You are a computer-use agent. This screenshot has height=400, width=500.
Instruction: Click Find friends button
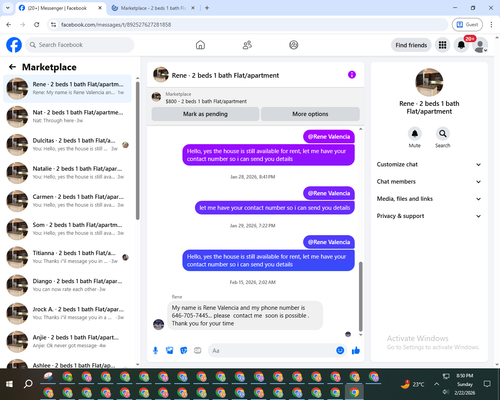click(411, 45)
